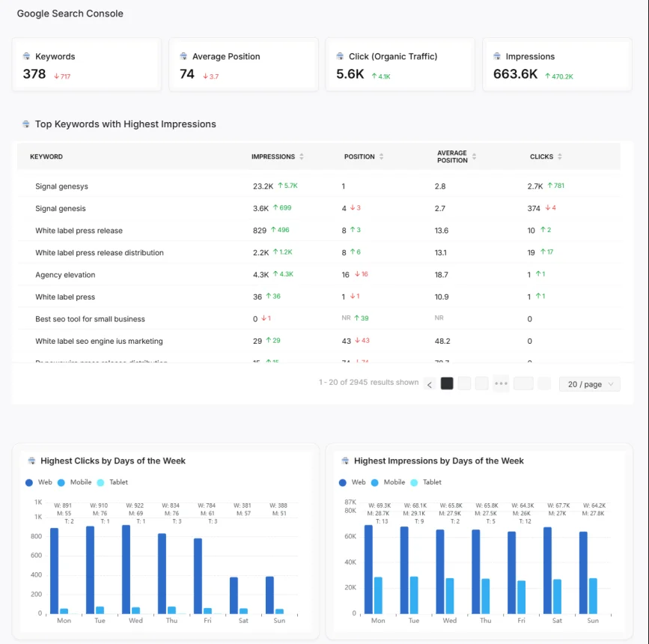Click the Keywords card icon

click(x=27, y=56)
